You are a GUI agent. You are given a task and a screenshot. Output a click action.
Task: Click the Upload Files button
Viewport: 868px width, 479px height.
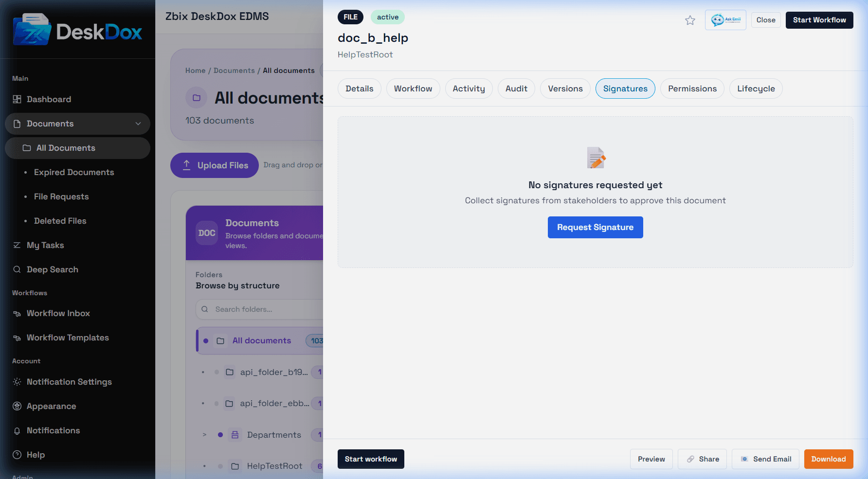(214, 165)
